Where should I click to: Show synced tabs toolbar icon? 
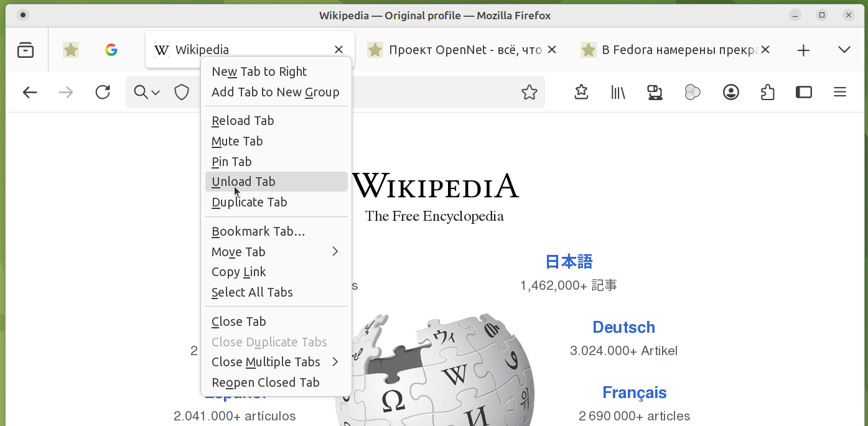655,93
